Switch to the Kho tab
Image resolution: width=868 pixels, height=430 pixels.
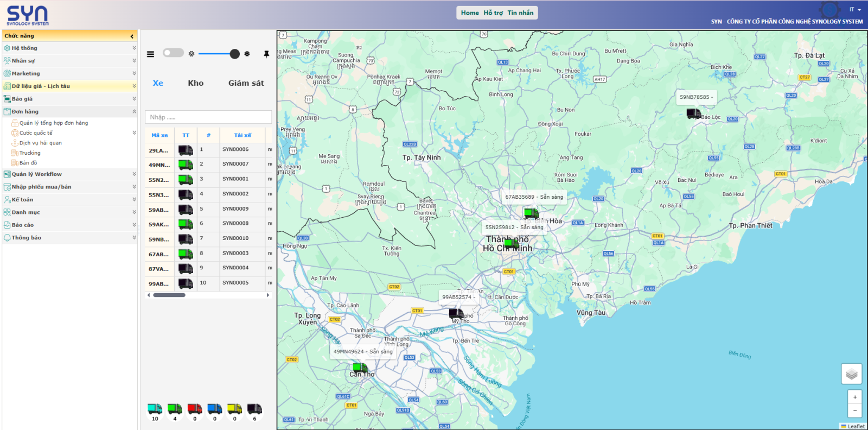[196, 83]
